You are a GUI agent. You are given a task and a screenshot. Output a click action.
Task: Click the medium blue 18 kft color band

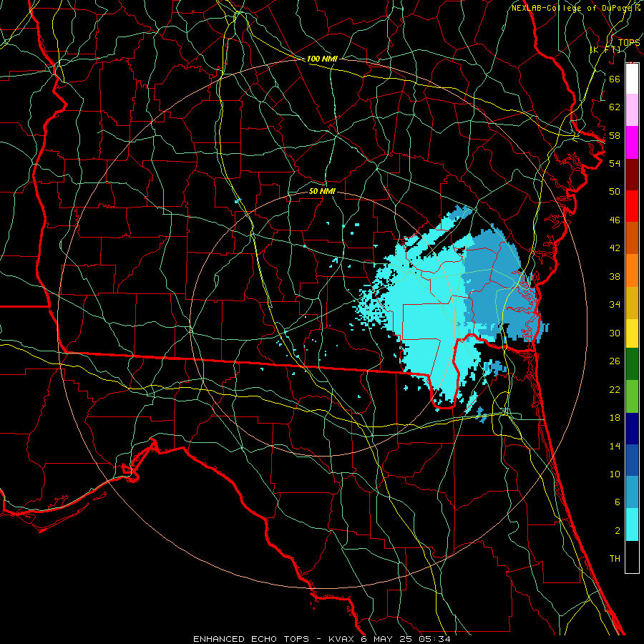pyautogui.click(x=632, y=460)
